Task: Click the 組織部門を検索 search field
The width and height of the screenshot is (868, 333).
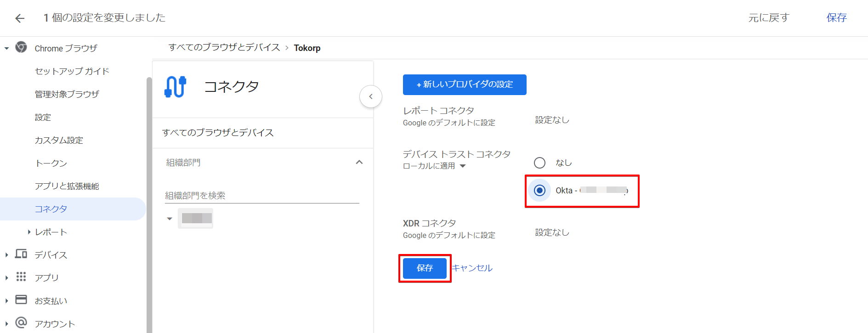Action: point(261,195)
